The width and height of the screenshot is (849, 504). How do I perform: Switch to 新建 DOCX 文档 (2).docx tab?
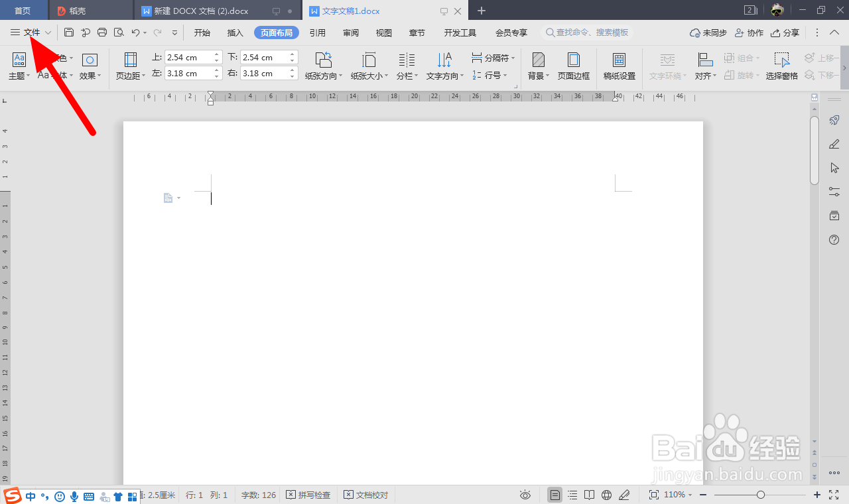click(200, 11)
